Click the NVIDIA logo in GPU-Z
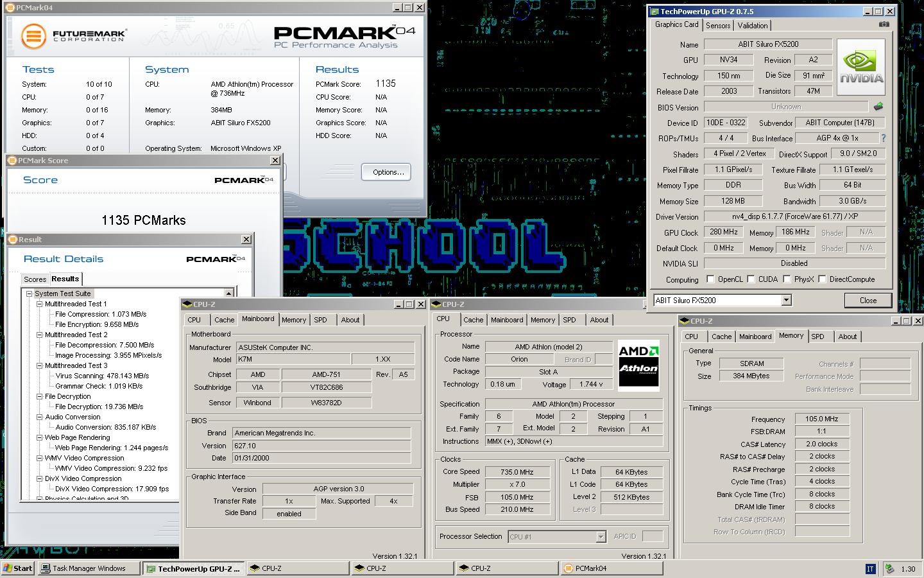This screenshot has height=578, width=924. click(x=862, y=67)
